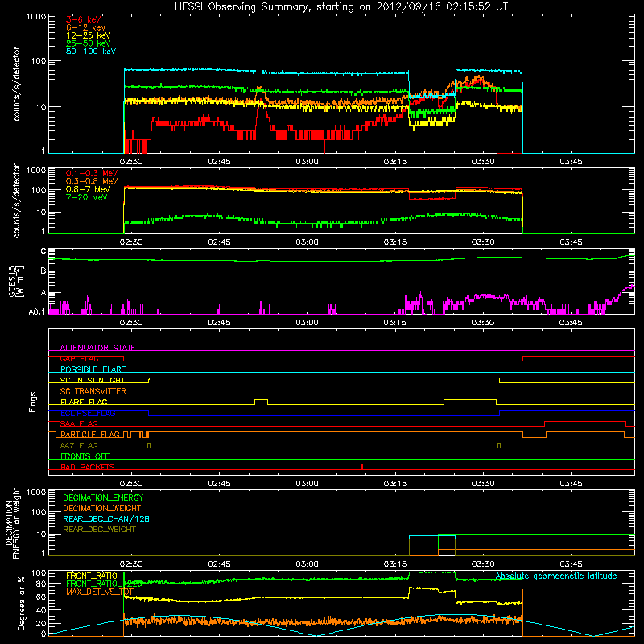The height and width of the screenshot is (644, 644).
Task: Select the BAD_PACKETS label
Action: [x=88, y=467]
